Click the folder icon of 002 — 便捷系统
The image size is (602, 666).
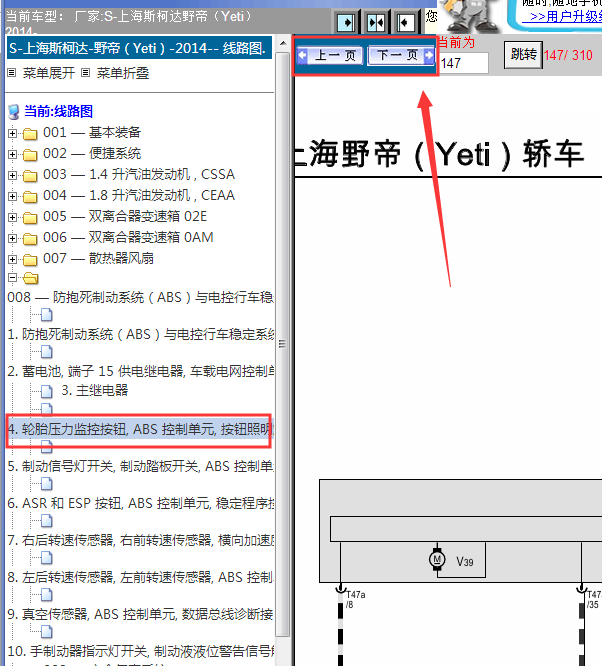coord(30,155)
